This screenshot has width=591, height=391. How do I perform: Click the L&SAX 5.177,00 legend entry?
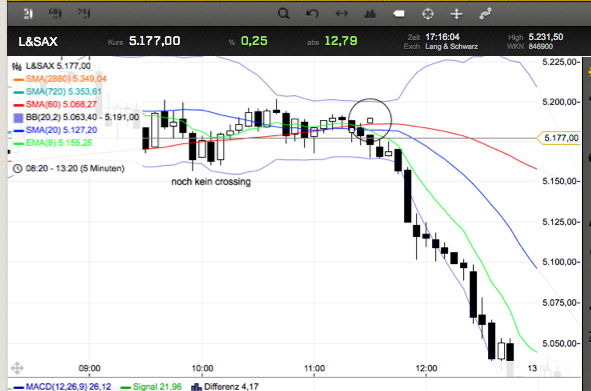coord(58,66)
